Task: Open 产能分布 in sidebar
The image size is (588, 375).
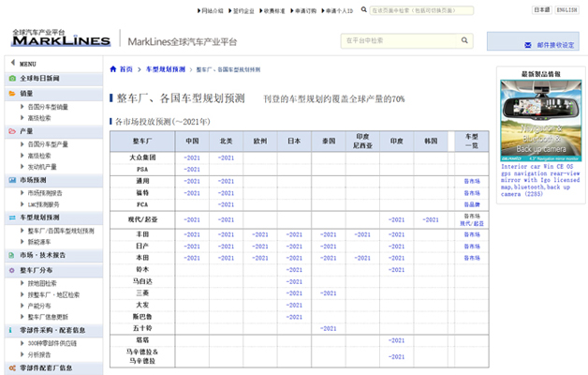Action: tap(39, 306)
